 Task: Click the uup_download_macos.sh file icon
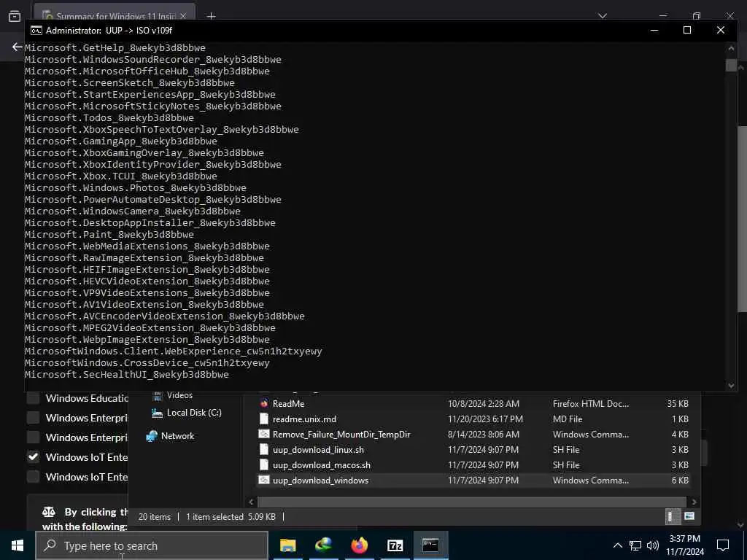264,464
